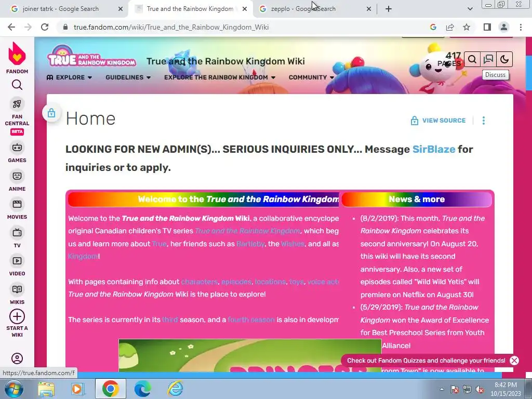Open the more actions vertical dots menu
Viewport: 532px width, 399px height.
click(484, 121)
